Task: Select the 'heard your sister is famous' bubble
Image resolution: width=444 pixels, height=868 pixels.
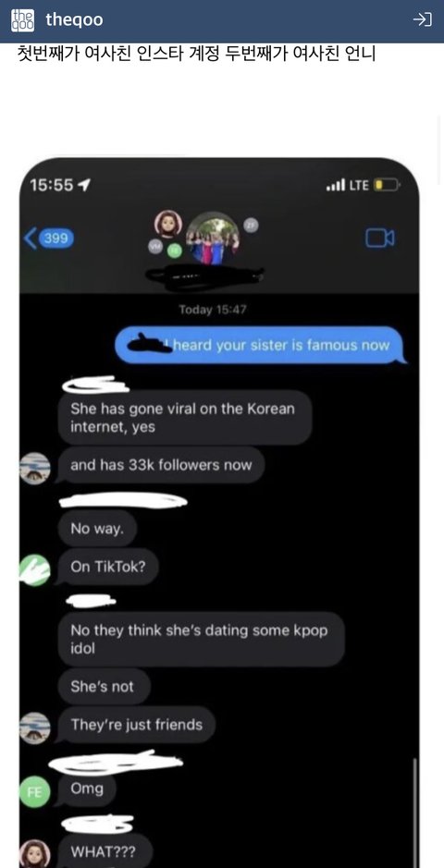Action: click(260, 346)
